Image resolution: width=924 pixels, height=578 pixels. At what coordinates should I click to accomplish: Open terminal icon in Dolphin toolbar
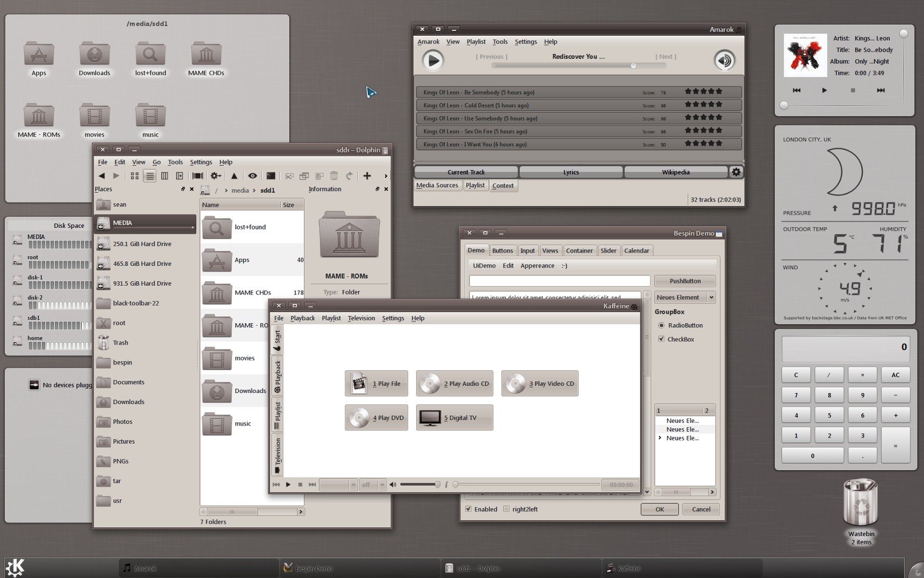point(271,176)
